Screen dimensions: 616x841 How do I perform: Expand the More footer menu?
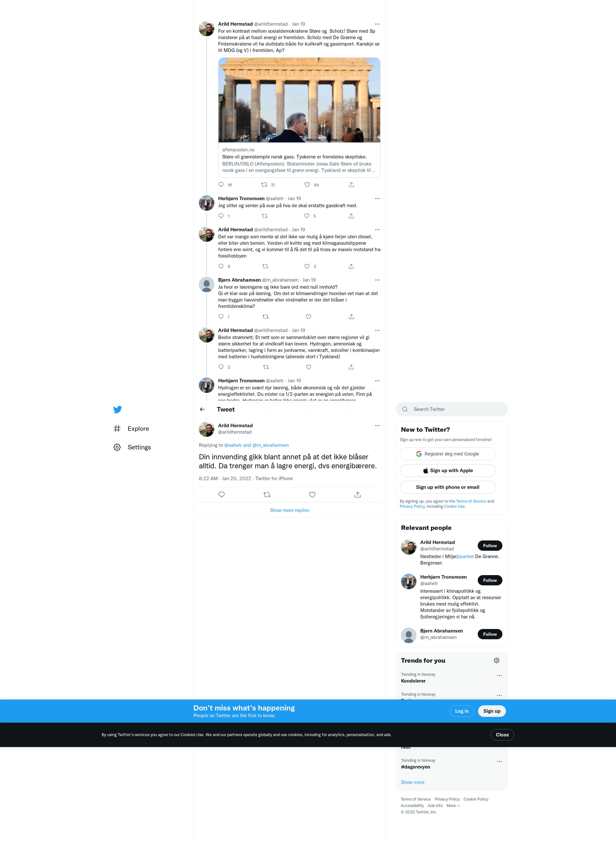(x=453, y=806)
